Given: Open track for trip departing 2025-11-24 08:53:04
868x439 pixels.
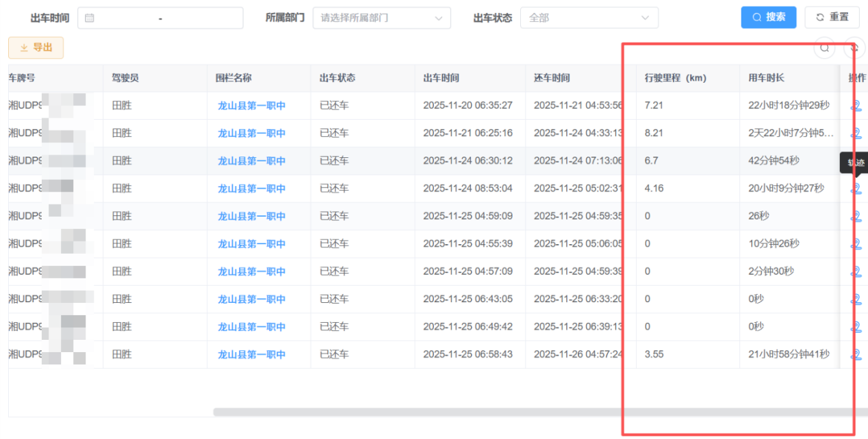Looking at the screenshot, I should pyautogui.click(x=856, y=189).
